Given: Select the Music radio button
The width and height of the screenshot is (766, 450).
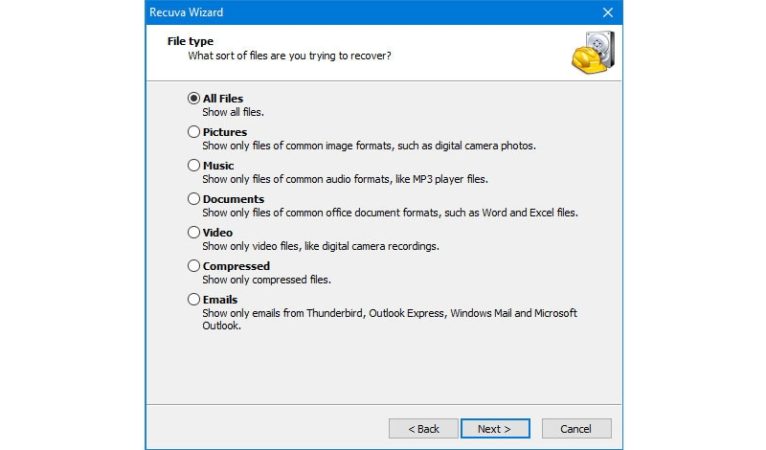Looking at the screenshot, I should [194, 165].
